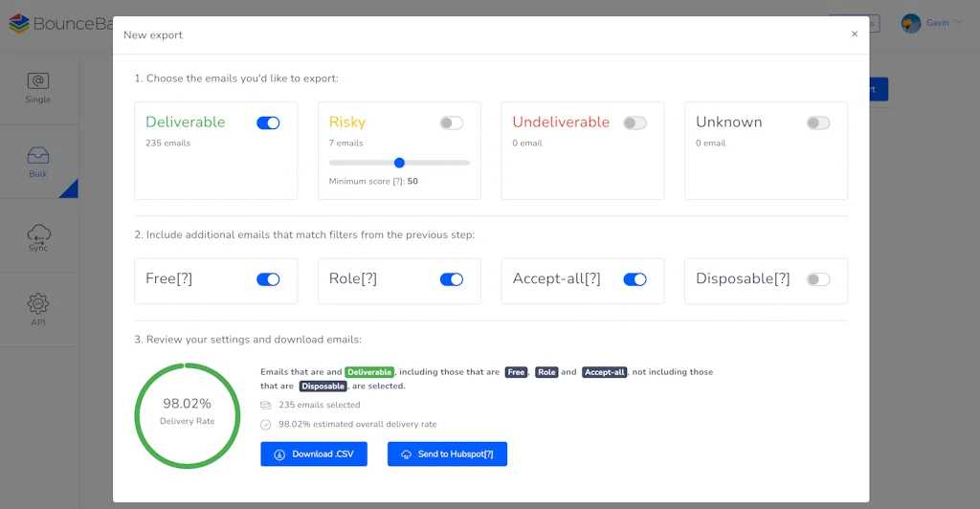The width and height of the screenshot is (980, 509).
Task: Enable the Disposable filter toggle
Action: (818, 279)
